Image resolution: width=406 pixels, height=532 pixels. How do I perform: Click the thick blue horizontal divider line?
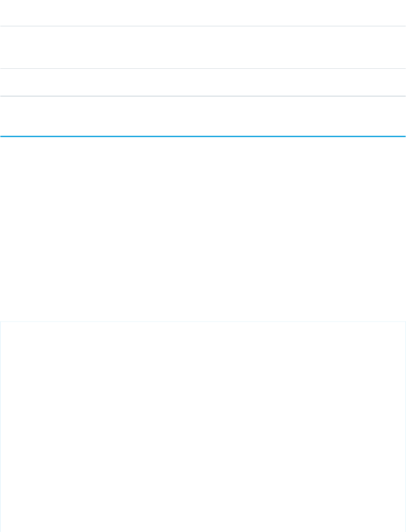[x=203, y=136]
